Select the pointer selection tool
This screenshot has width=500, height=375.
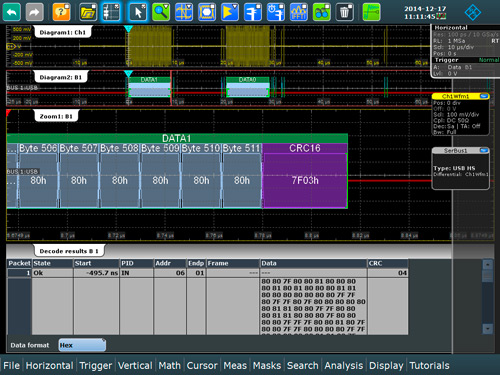[138, 12]
